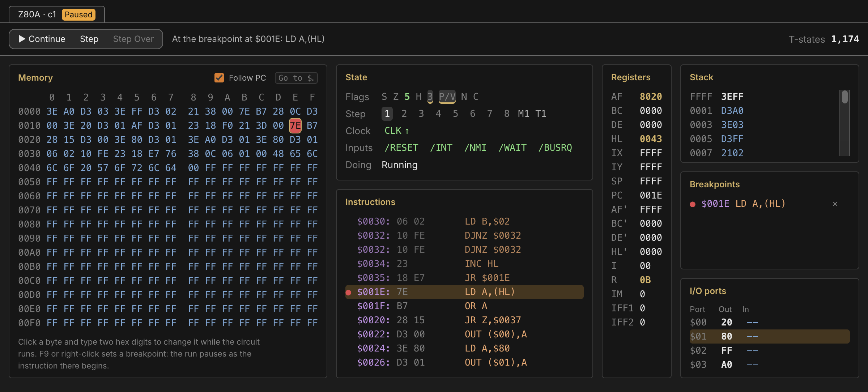The width and height of the screenshot is (868, 392).
Task: Click the /RESET input signal
Action: pos(401,148)
